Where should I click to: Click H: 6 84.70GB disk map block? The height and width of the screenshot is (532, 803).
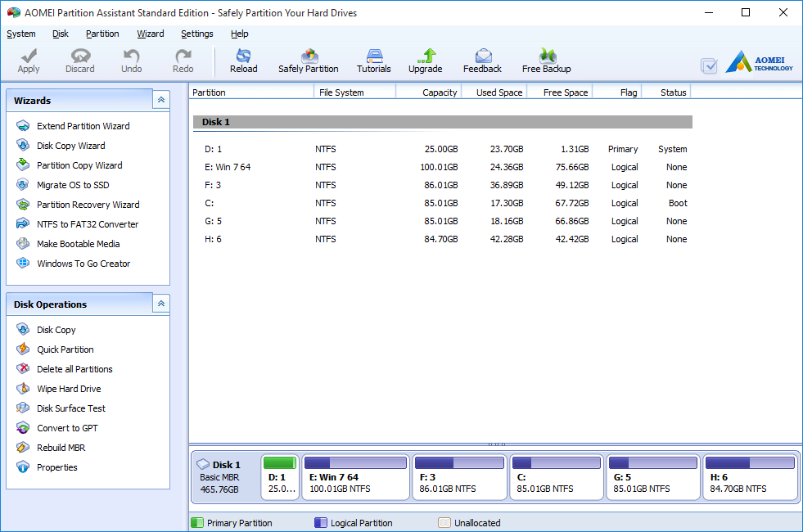pyautogui.click(x=751, y=476)
